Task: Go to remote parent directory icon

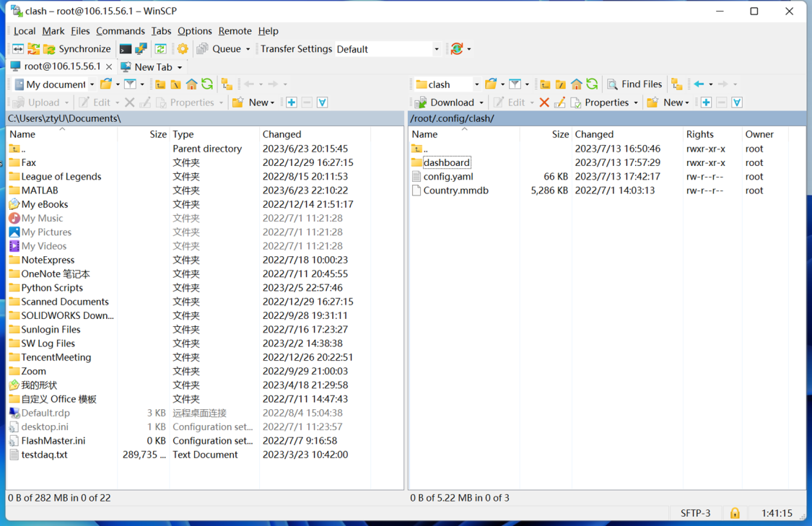Action: [546, 84]
